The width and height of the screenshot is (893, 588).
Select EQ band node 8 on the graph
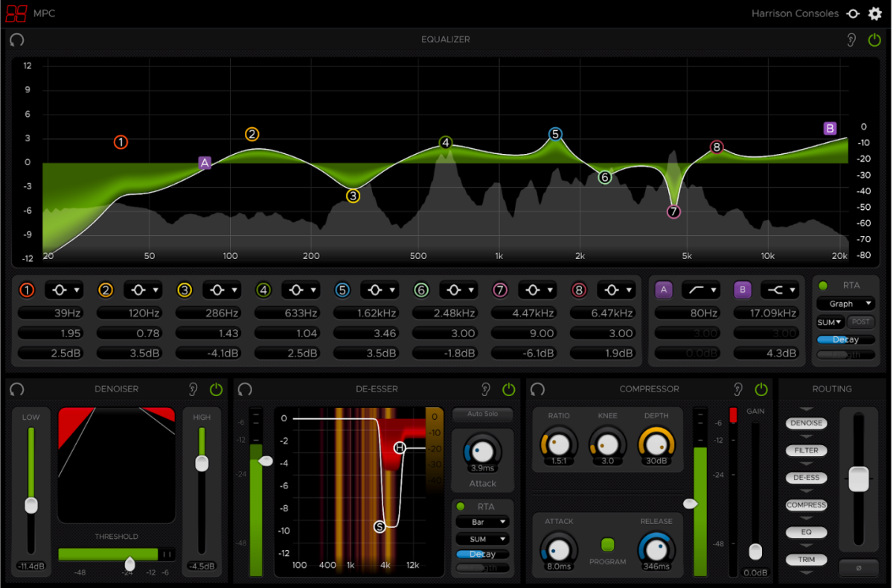pyautogui.click(x=717, y=147)
